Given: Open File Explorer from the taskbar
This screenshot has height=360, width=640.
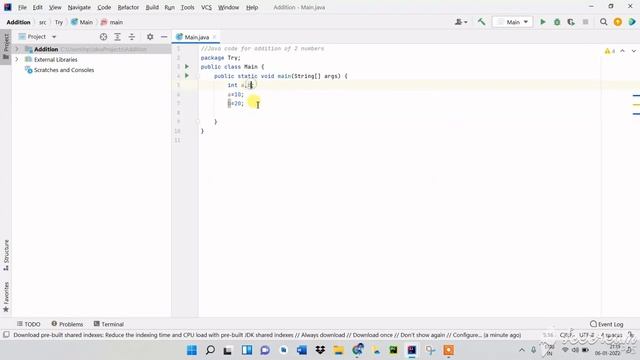Looking at the screenshot, I should pyautogui.click(x=338, y=350).
